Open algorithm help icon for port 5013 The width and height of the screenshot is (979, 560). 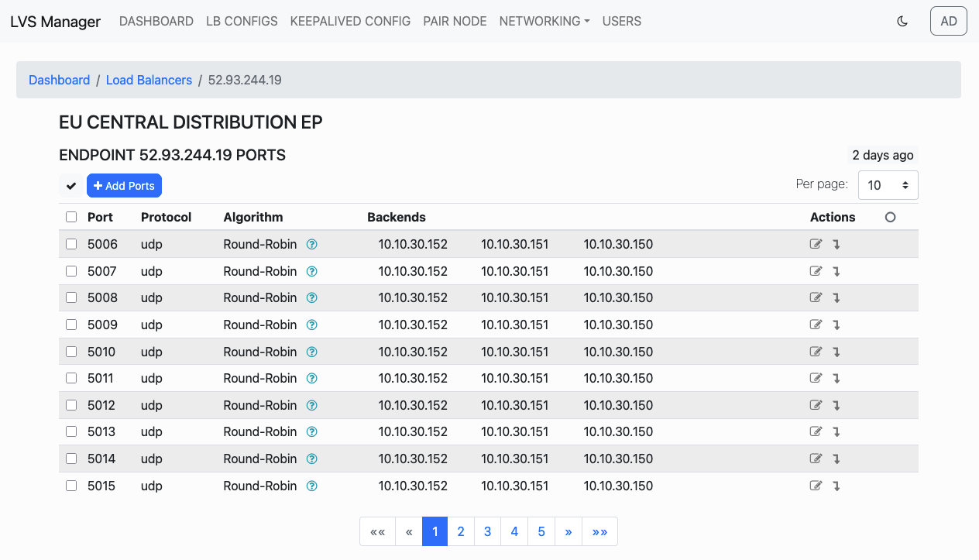pyautogui.click(x=312, y=432)
